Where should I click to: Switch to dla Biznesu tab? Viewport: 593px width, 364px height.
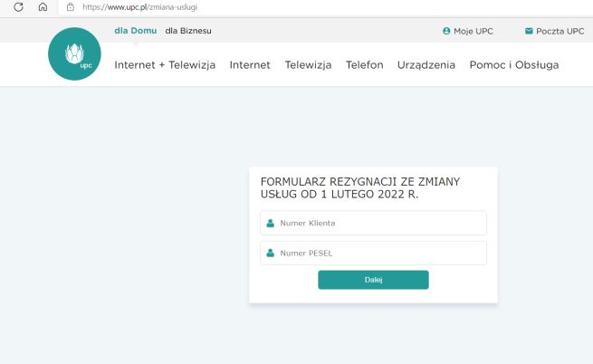tap(188, 31)
